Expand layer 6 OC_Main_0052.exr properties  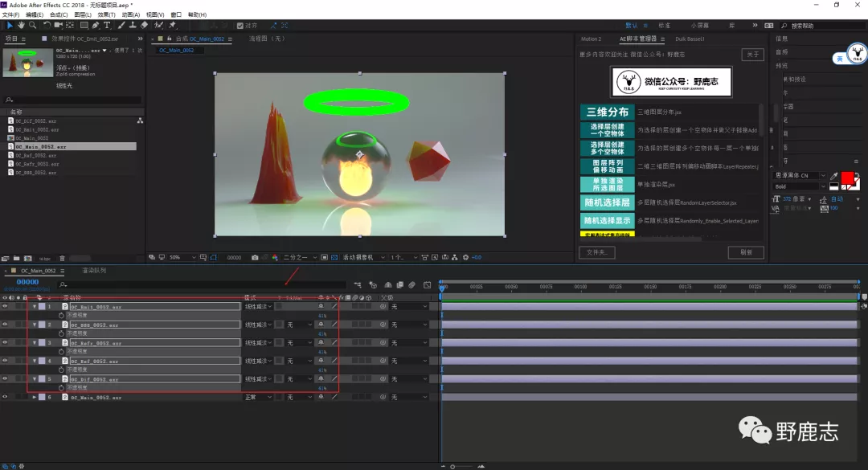pos(35,397)
